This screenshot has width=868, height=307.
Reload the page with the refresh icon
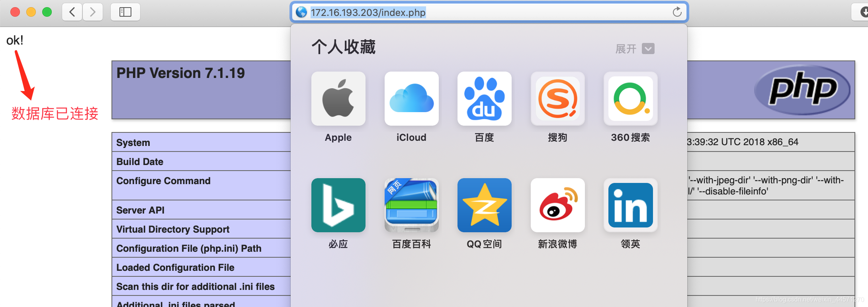click(x=677, y=12)
